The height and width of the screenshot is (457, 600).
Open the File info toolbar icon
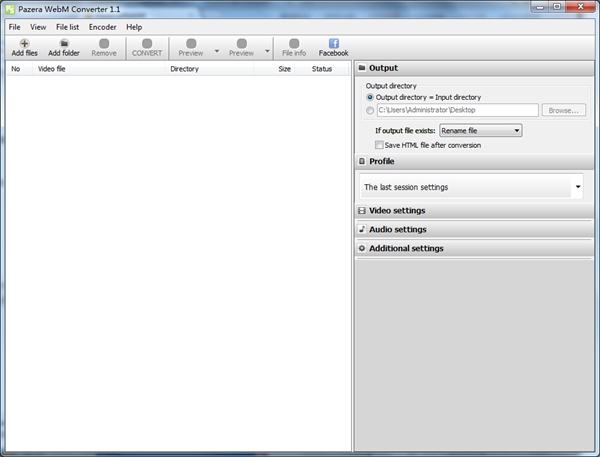294,47
